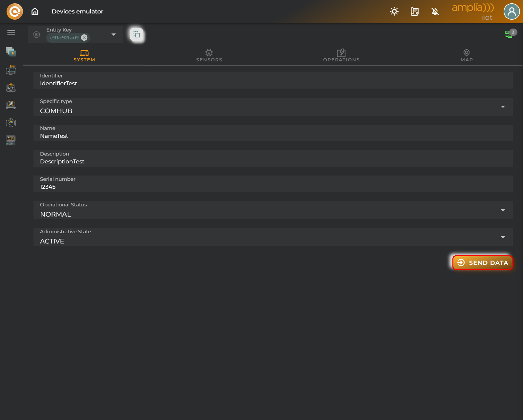Edit the Identifier field with IdentifierTest
523x420 pixels.
[x=273, y=80]
